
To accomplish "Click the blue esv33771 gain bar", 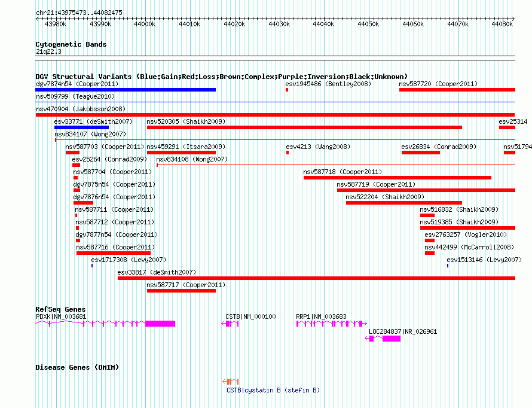I will click(81, 127).
